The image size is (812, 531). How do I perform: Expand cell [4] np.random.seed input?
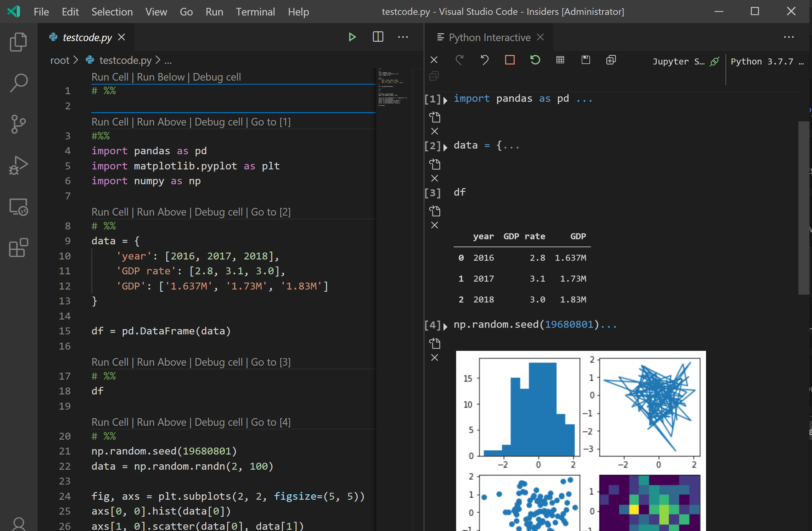click(x=445, y=326)
